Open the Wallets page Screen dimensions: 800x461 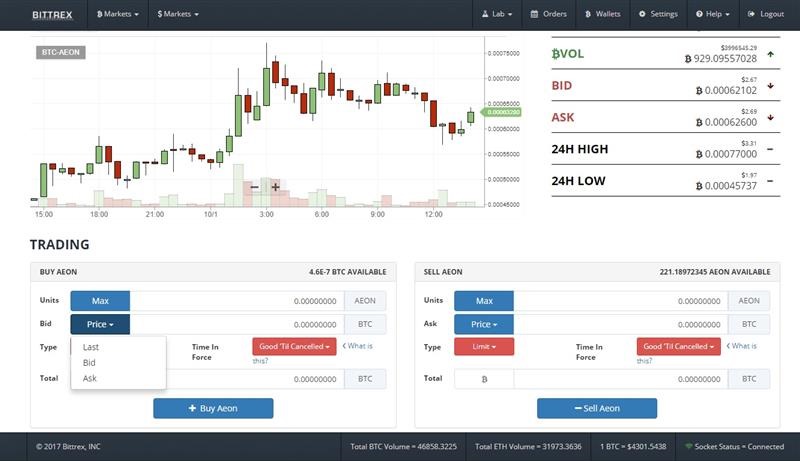603,14
